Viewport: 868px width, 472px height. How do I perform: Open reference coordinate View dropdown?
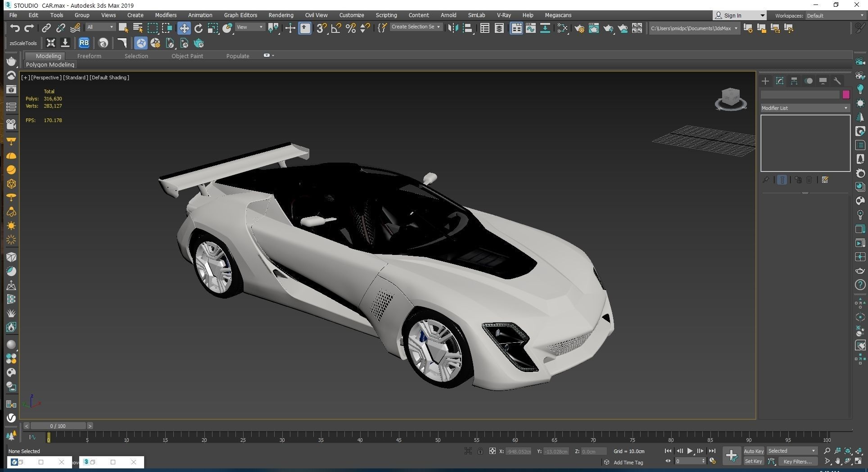[250, 27]
